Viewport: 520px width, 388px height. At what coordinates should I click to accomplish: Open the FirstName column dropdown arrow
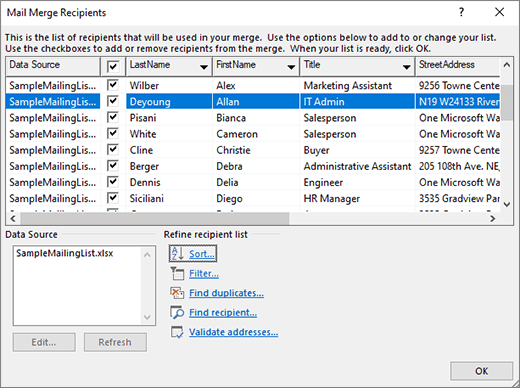[291, 67]
